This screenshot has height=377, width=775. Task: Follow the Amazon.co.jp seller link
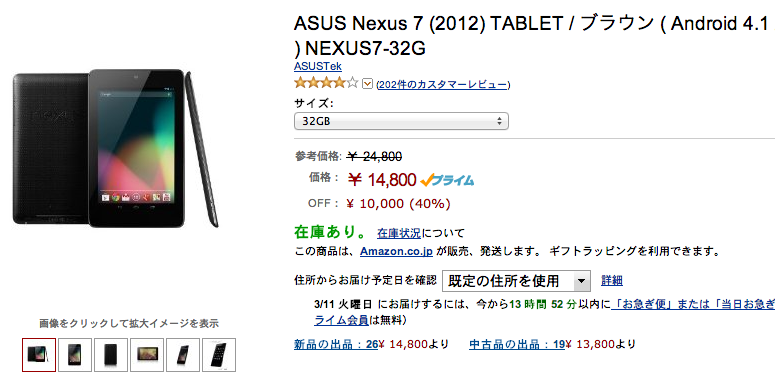pos(396,251)
